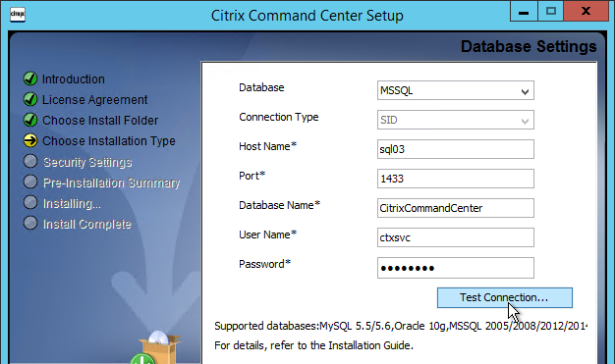
Task: Click the Database Name field CitrixCommandCenter
Action: click(x=456, y=208)
